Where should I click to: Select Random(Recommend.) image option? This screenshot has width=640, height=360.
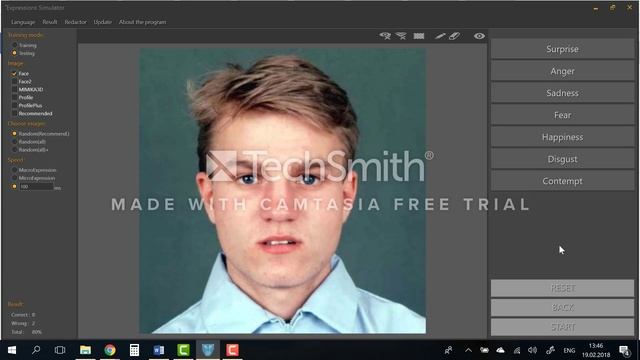point(15,133)
